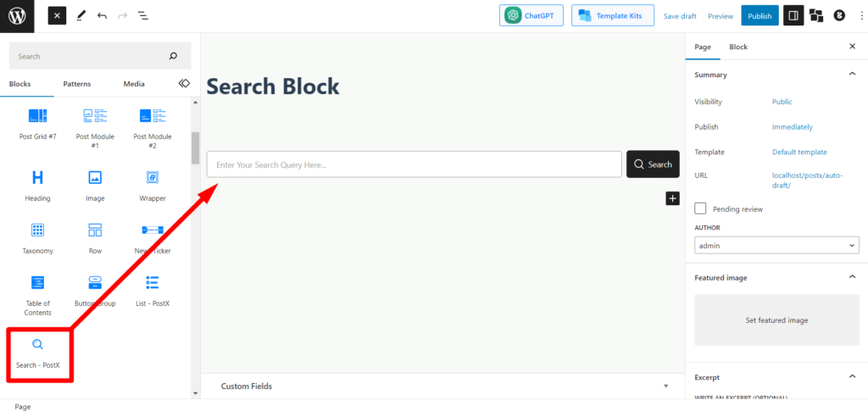Redo the last undone change
This screenshot has height=411, width=868.
pos(122,16)
